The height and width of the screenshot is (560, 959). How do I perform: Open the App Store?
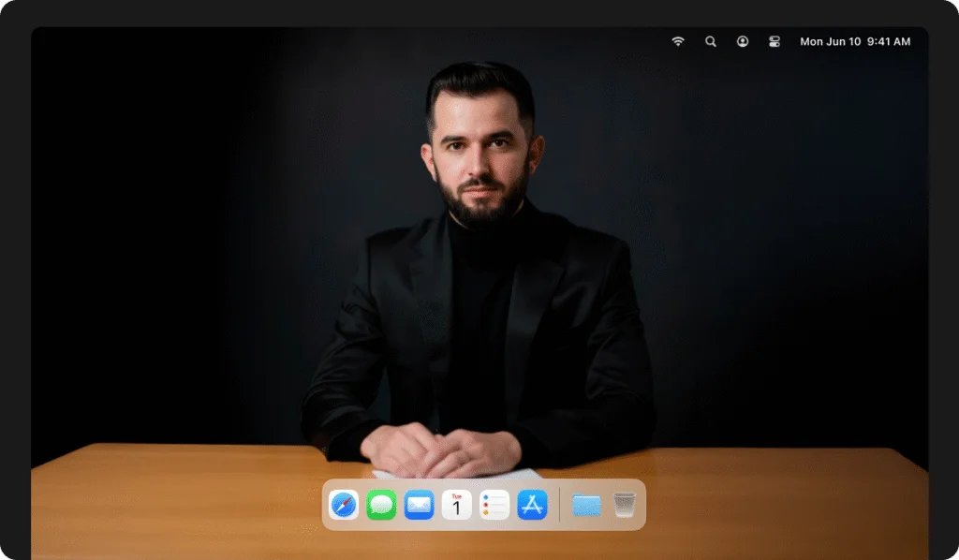[532, 506]
